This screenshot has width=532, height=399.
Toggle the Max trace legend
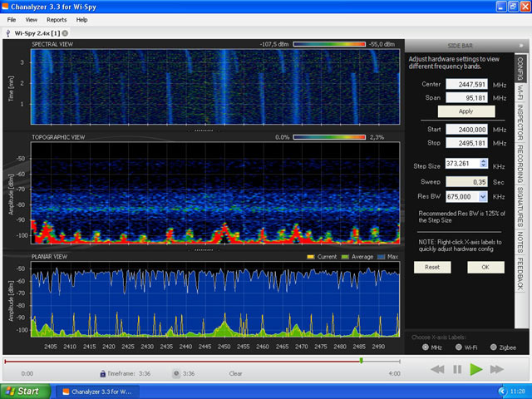tap(388, 257)
